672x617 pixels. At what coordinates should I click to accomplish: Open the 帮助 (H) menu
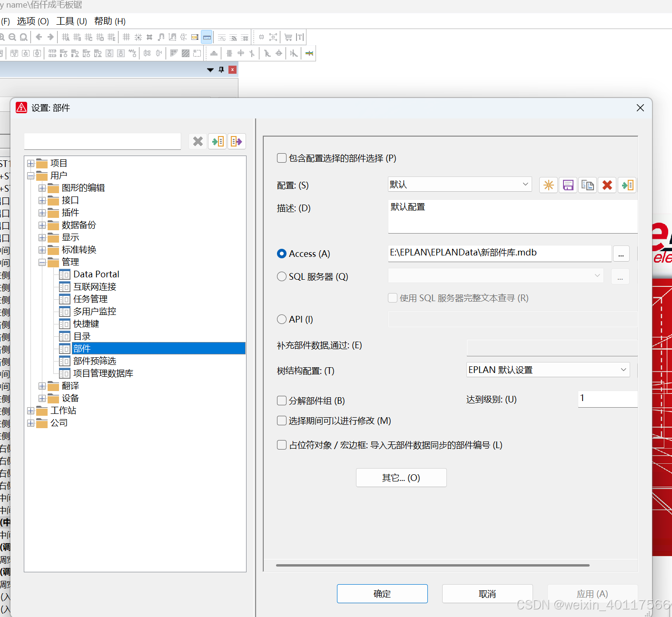pos(110,21)
